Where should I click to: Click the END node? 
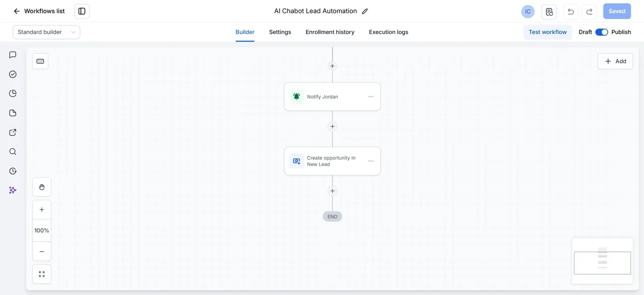pos(332,217)
